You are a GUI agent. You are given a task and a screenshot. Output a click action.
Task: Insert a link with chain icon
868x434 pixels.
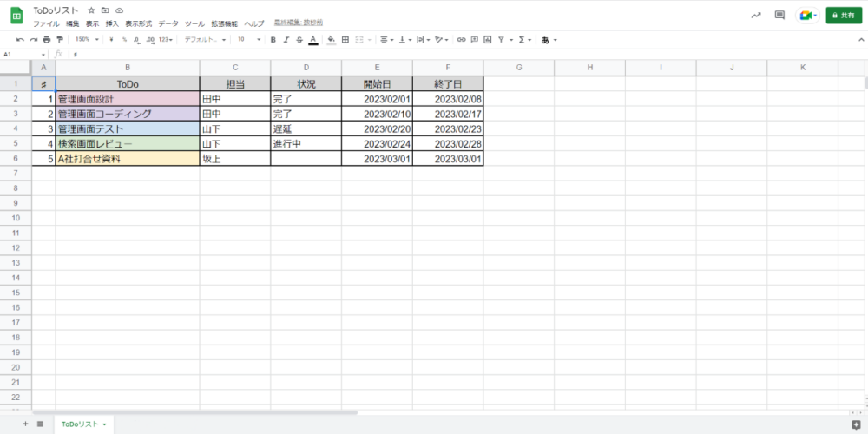[x=461, y=39]
